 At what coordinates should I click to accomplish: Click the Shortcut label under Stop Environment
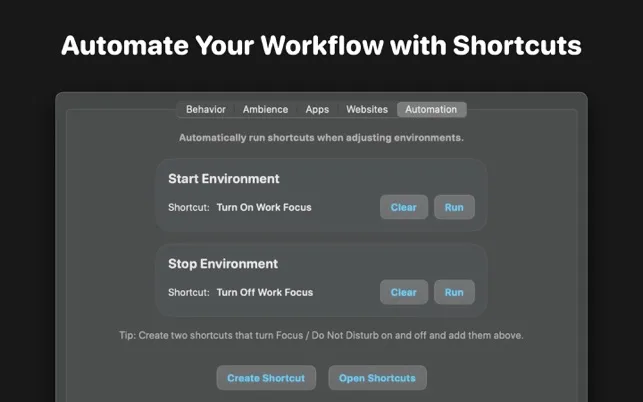189,292
